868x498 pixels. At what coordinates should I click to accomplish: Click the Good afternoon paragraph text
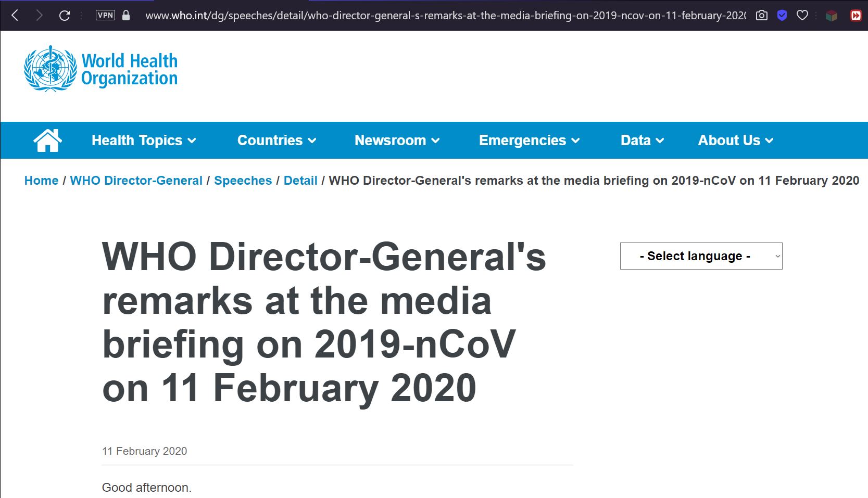147,488
